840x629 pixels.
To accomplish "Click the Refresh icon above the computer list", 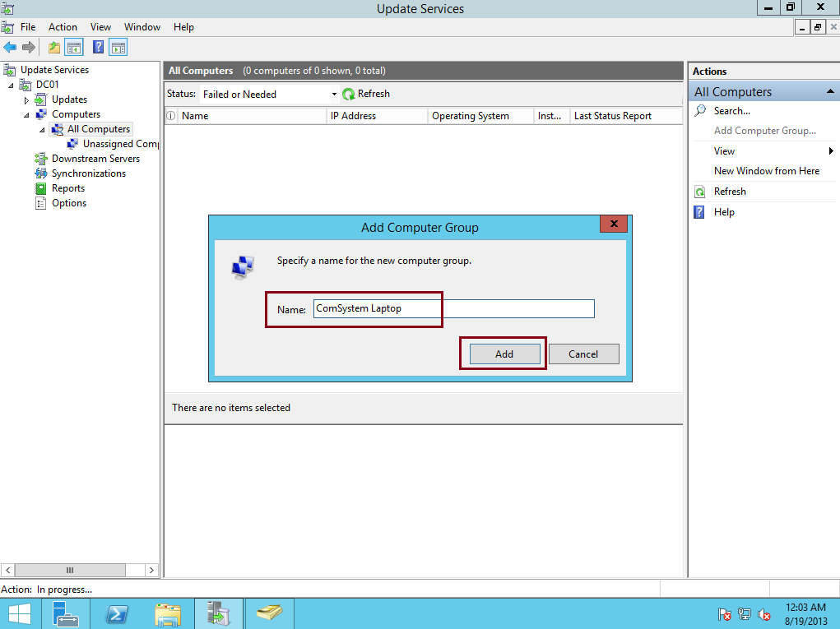I will 347,93.
